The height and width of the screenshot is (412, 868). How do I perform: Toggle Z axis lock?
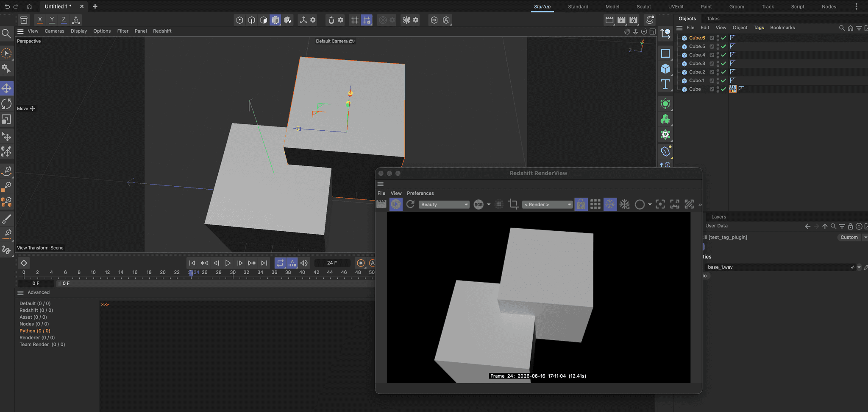pos(64,20)
